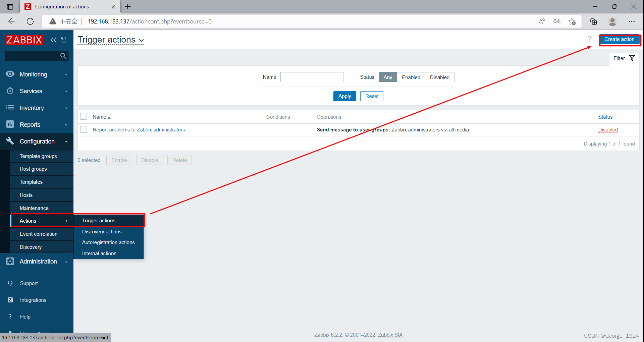
Task: Sort table by Name column
Action: point(101,117)
